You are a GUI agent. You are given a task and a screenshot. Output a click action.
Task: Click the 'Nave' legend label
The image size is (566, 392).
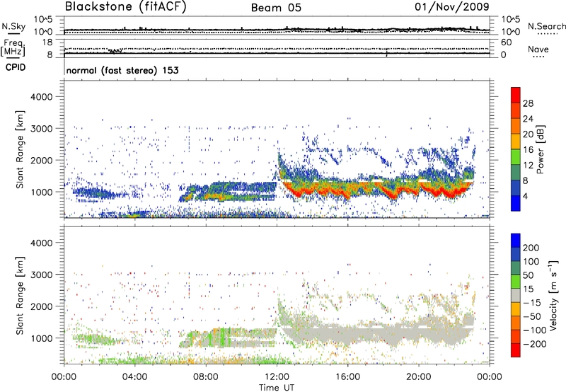pos(538,50)
